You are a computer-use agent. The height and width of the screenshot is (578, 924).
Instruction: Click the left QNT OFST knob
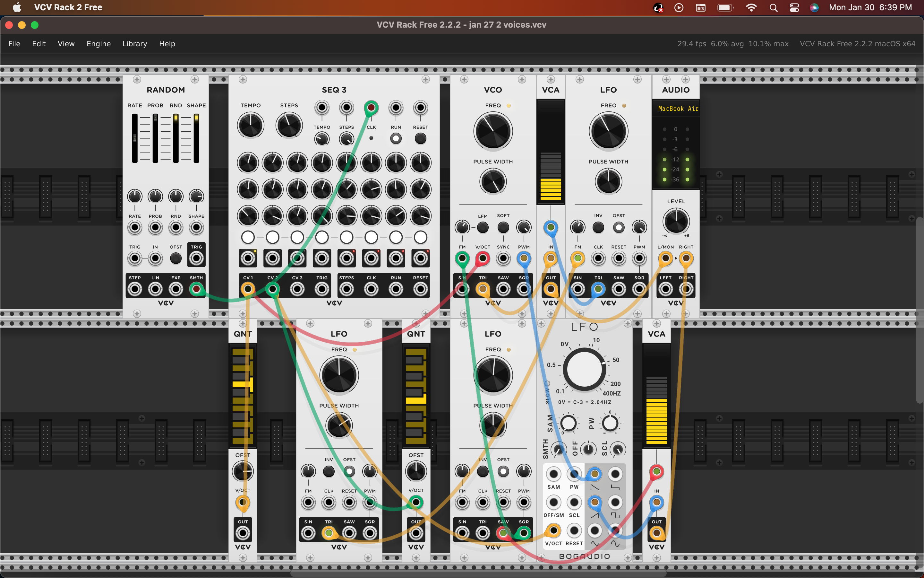(x=243, y=471)
